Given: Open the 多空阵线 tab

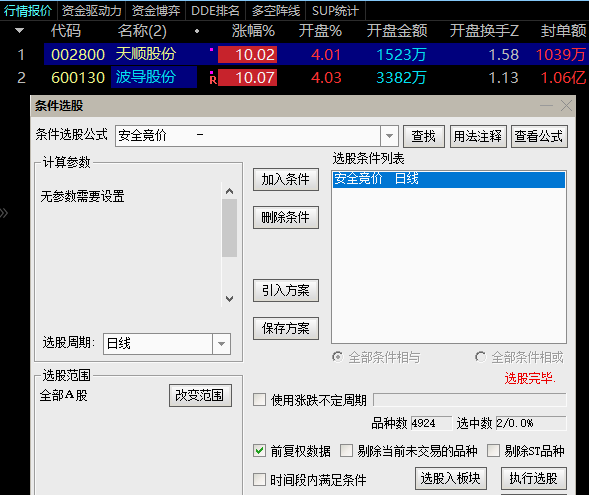Looking at the screenshot, I should 276,11.
